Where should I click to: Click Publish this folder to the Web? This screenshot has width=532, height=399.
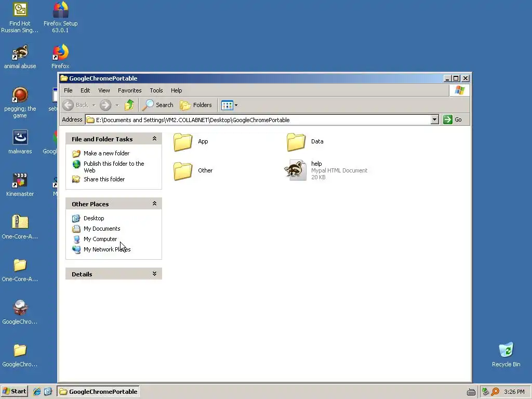(114, 167)
